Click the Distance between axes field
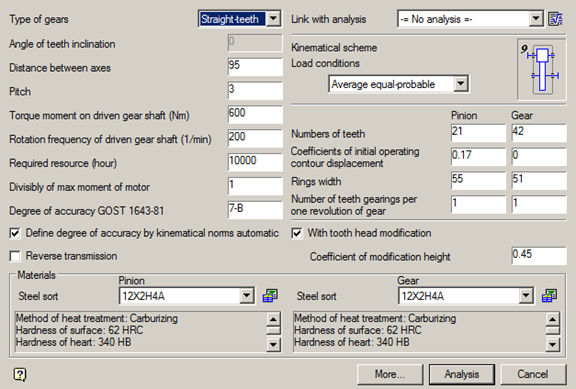576x389 pixels. [x=255, y=66]
